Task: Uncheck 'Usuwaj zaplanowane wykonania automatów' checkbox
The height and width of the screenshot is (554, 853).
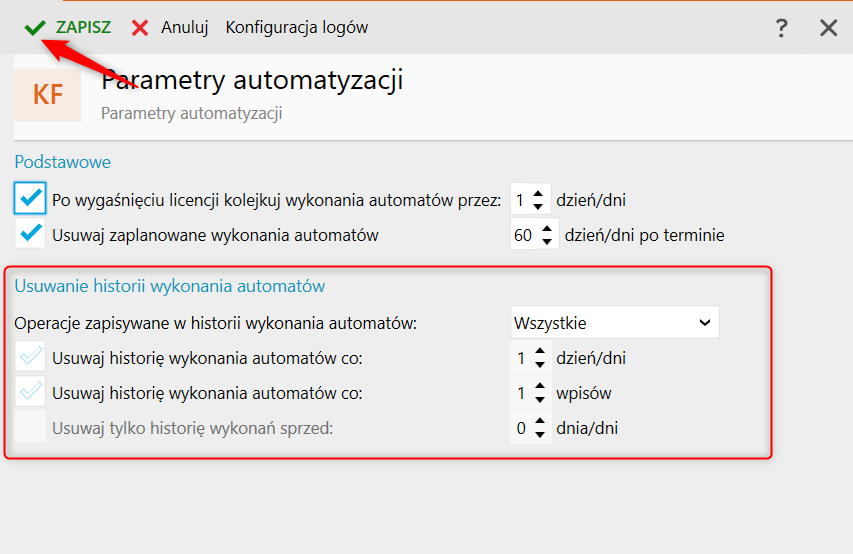Action: [31, 235]
